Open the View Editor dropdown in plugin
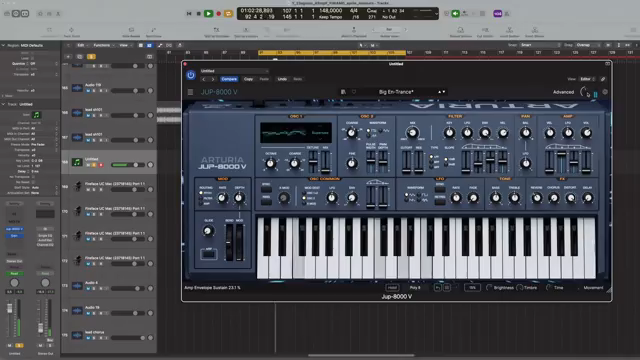This screenshot has width=640, height=360. coord(587,79)
